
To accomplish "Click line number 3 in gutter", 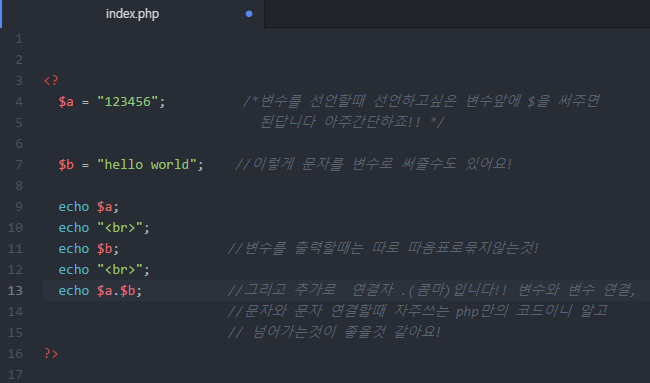I will (x=19, y=81).
